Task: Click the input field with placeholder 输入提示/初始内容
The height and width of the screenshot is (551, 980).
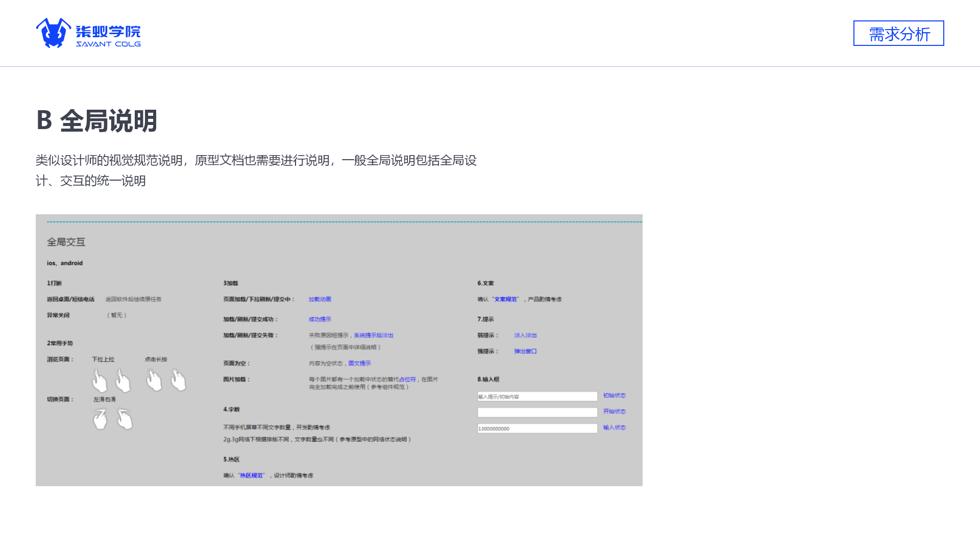Action: [537, 396]
